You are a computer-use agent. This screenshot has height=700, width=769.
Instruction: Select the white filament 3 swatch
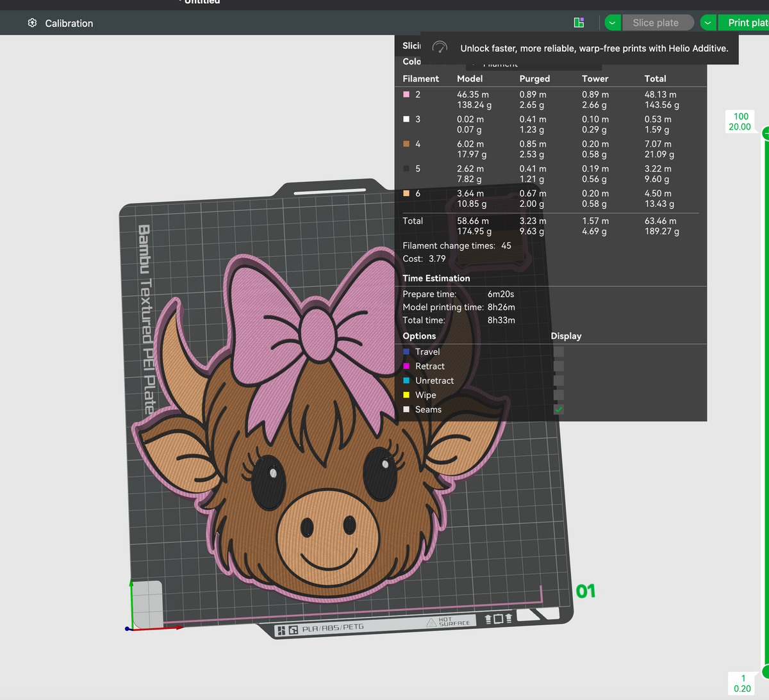pos(406,119)
